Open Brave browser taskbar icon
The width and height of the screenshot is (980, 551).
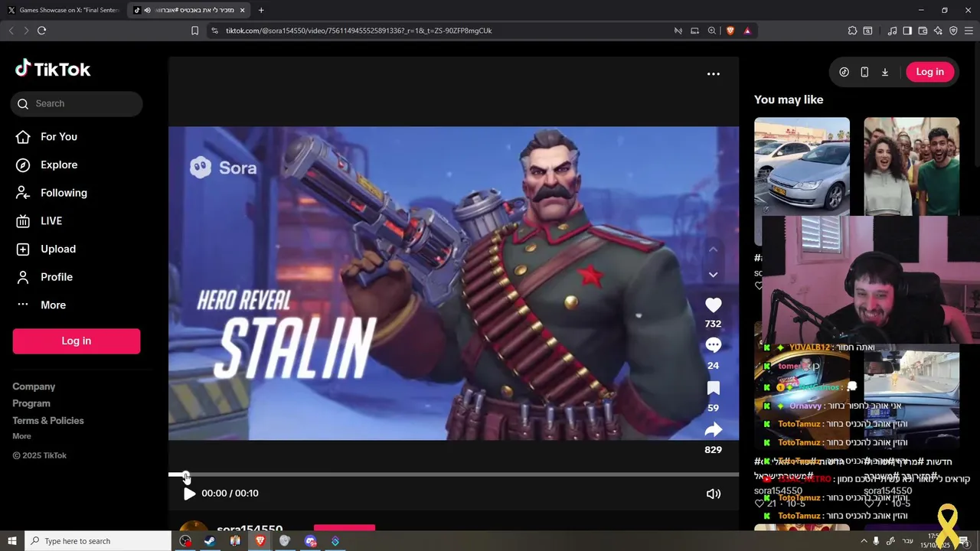click(260, 541)
